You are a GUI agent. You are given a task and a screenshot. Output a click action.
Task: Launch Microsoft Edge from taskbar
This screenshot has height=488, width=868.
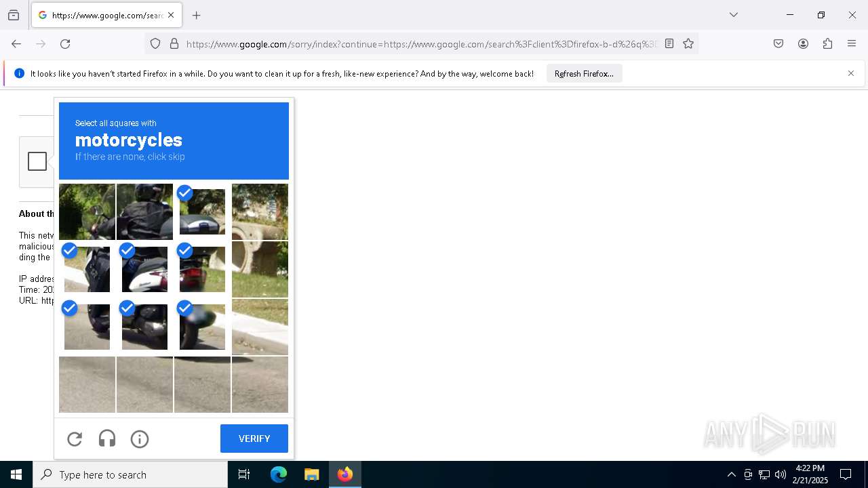279,474
